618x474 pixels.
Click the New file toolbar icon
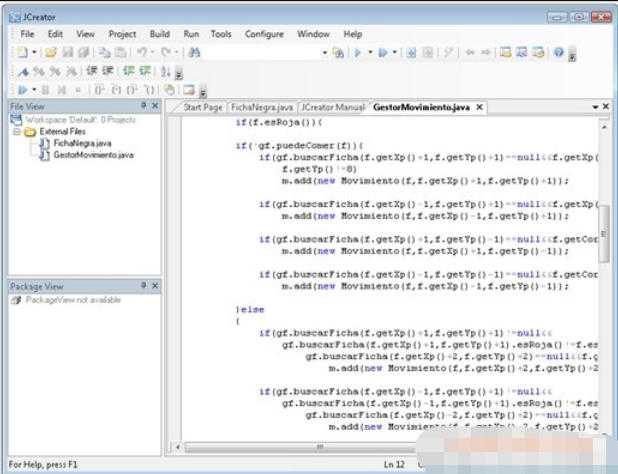coord(21,52)
